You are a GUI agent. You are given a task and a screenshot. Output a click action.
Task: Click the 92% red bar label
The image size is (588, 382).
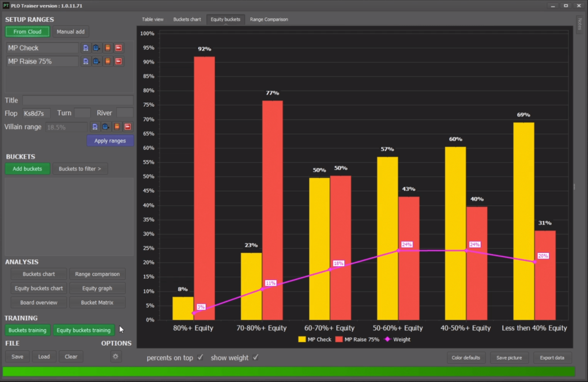click(205, 49)
